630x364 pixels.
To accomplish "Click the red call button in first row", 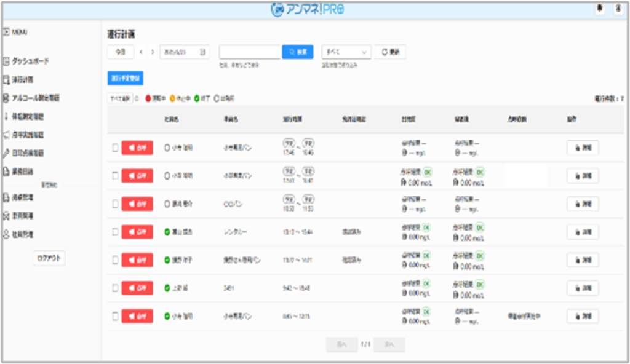I will pyautogui.click(x=137, y=148).
